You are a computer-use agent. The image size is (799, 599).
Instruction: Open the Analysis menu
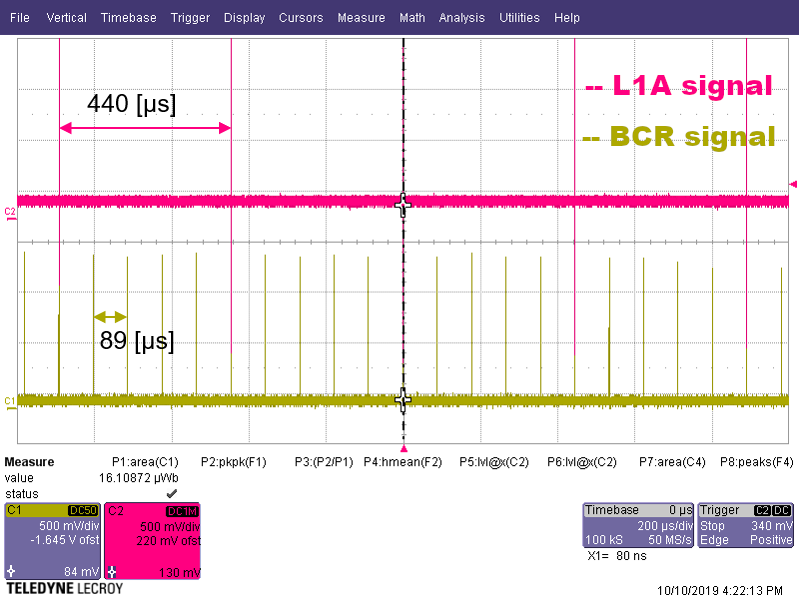click(x=462, y=18)
